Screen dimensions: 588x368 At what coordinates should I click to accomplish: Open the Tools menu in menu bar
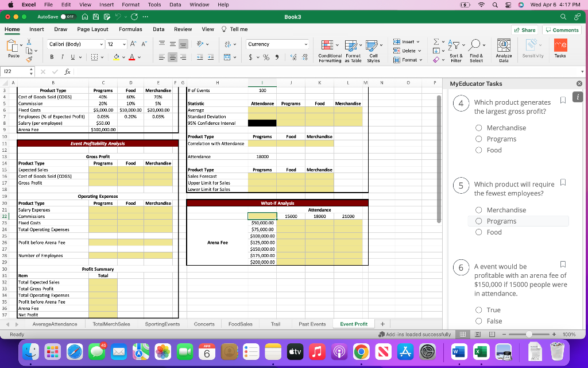coord(154,5)
